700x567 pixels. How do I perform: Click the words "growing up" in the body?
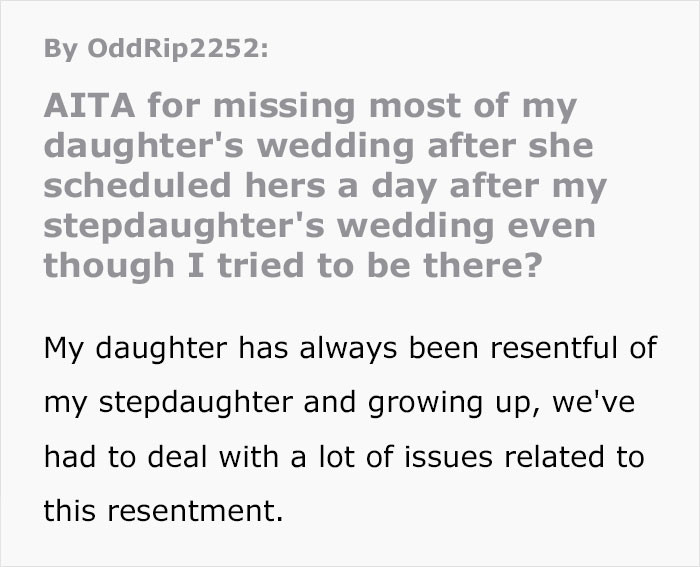(x=476, y=402)
